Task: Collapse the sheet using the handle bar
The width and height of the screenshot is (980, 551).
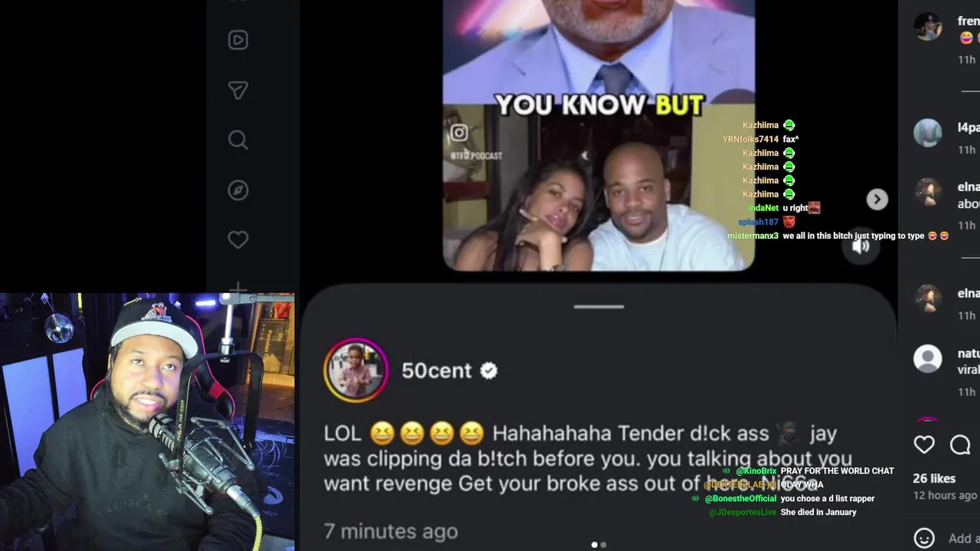Action: [599, 307]
